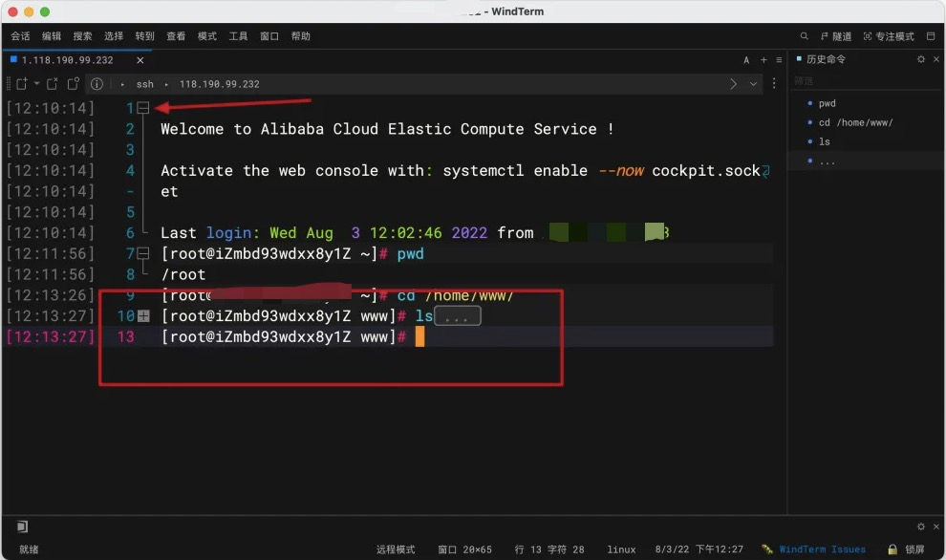Add a new tab with the plus icon
946x560 pixels.
point(763,60)
